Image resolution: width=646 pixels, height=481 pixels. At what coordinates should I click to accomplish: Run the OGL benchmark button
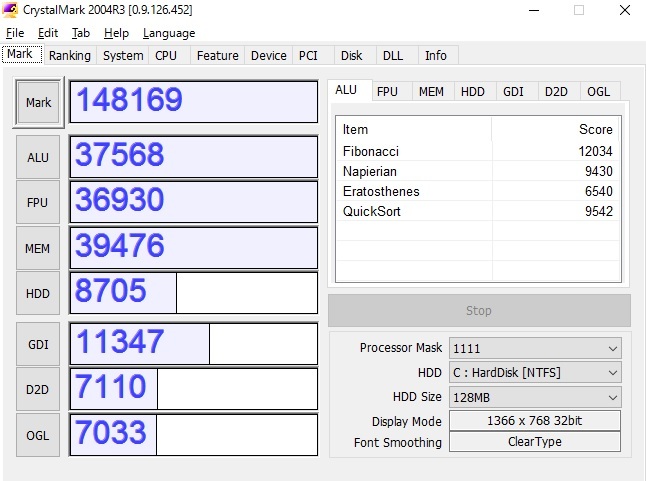pos(38,435)
